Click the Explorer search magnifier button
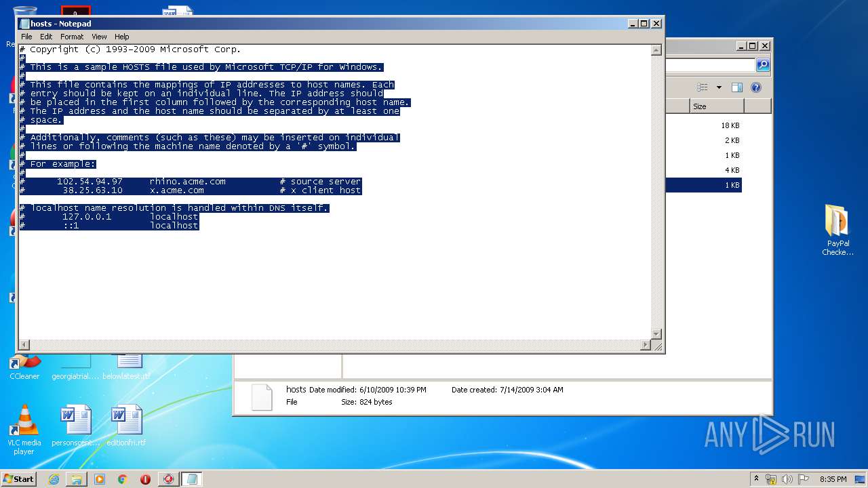 coord(763,65)
